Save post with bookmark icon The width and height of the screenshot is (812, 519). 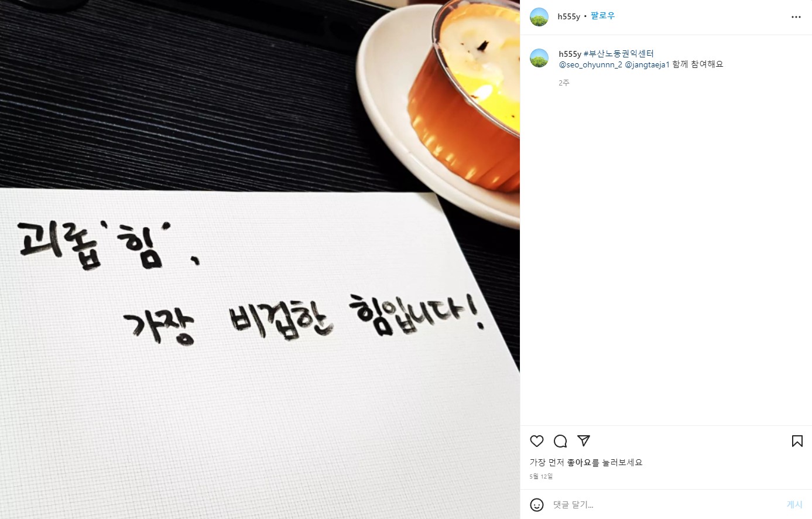[797, 441]
